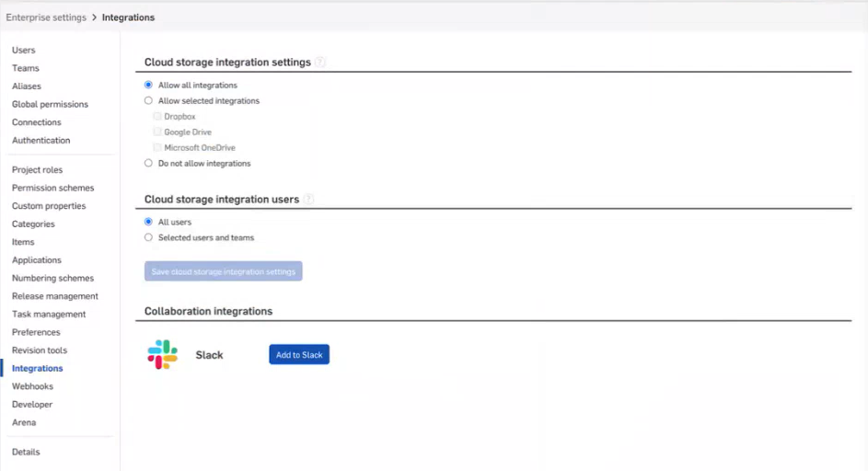The image size is (868, 471).
Task: Go to Enterprise settings breadcrumb
Action: [x=46, y=17]
